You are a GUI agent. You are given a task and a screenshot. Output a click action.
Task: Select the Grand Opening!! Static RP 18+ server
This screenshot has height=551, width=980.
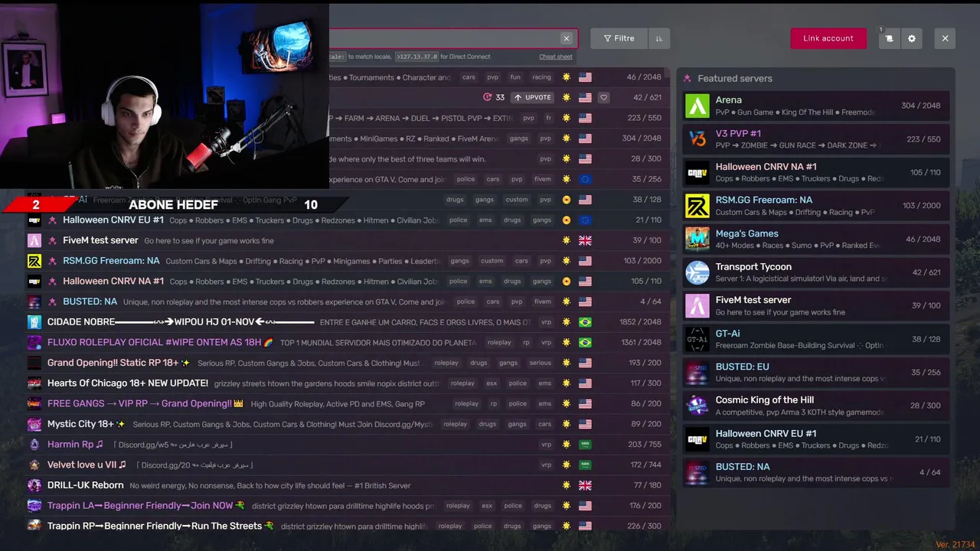pyautogui.click(x=348, y=363)
